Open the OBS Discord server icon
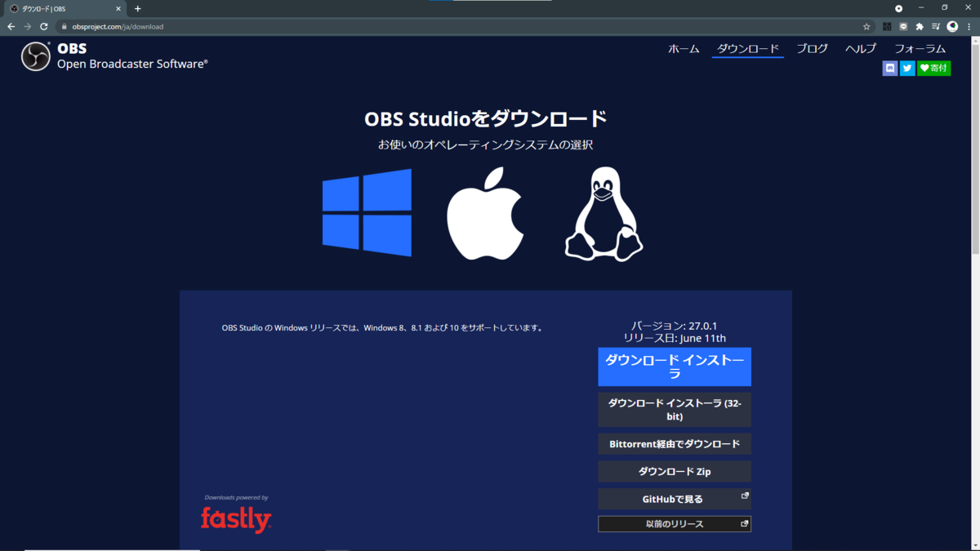 coord(890,69)
